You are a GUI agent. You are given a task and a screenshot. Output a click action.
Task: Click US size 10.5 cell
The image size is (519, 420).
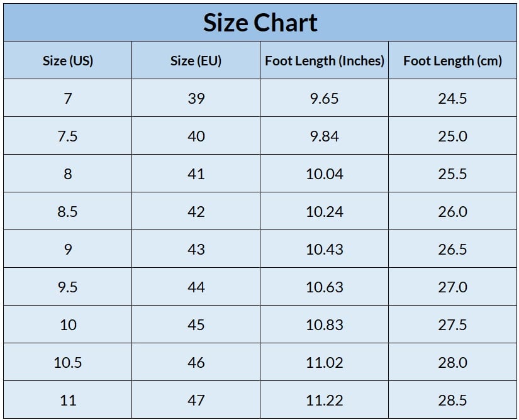coord(68,363)
